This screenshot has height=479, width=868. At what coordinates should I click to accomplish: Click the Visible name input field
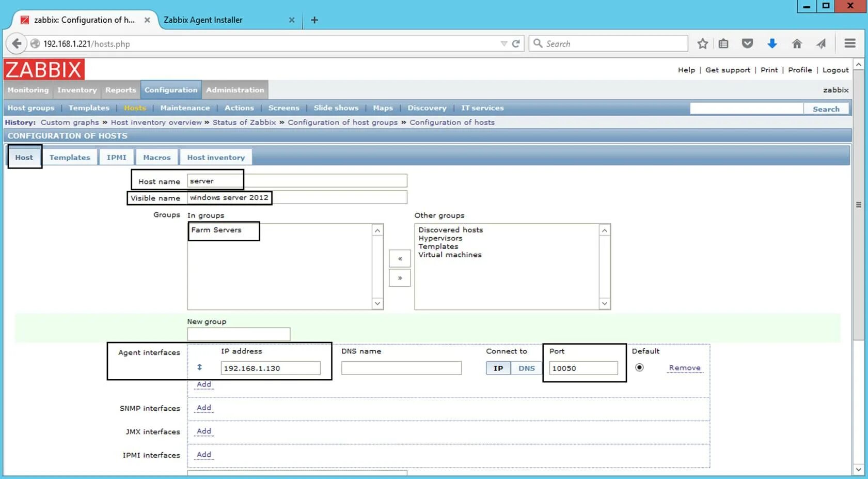297,197
